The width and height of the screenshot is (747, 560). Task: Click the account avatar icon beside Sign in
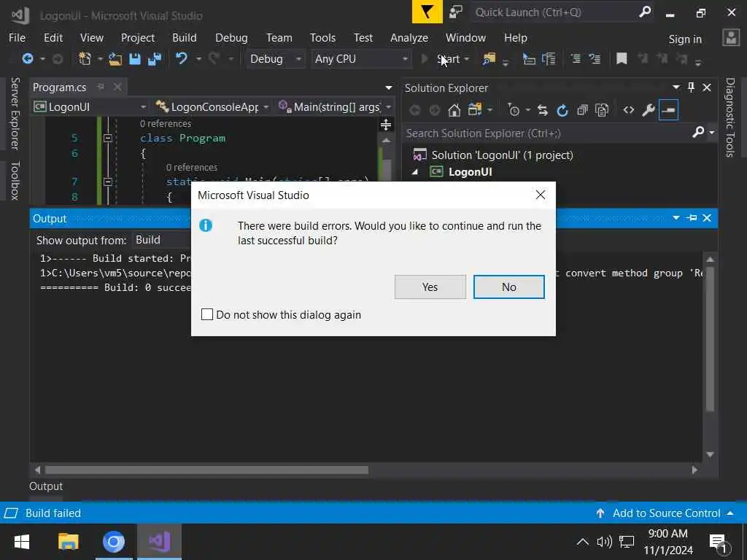(731, 38)
